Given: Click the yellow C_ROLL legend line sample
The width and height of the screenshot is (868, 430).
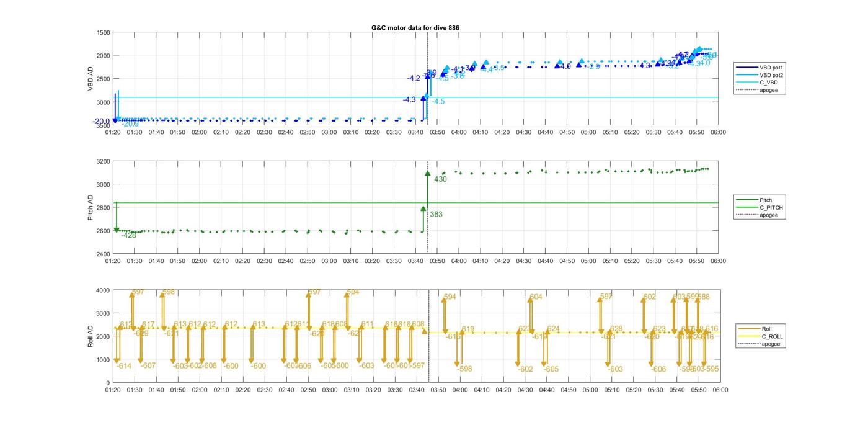Looking at the screenshot, I should [x=748, y=336].
